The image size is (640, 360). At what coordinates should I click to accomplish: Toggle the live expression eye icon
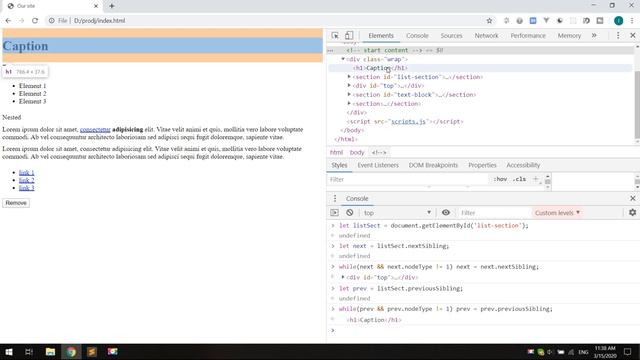pos(446,213)
